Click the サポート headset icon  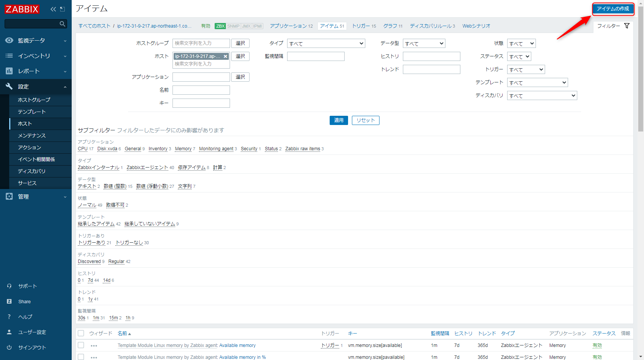point(9,286)
